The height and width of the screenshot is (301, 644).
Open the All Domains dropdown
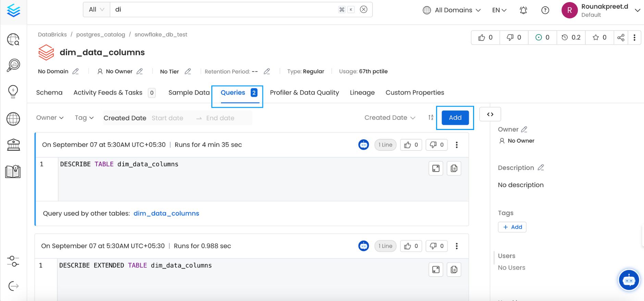452,10
